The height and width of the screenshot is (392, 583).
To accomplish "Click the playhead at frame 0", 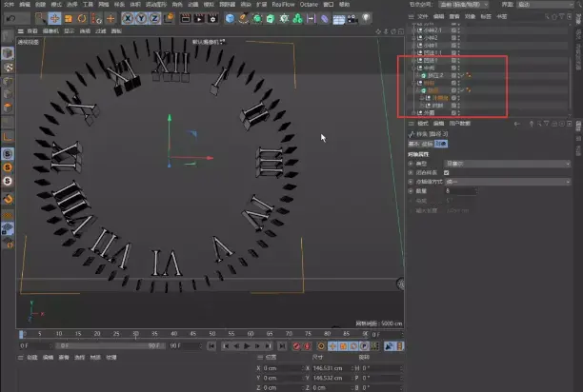I will point(22,334).
